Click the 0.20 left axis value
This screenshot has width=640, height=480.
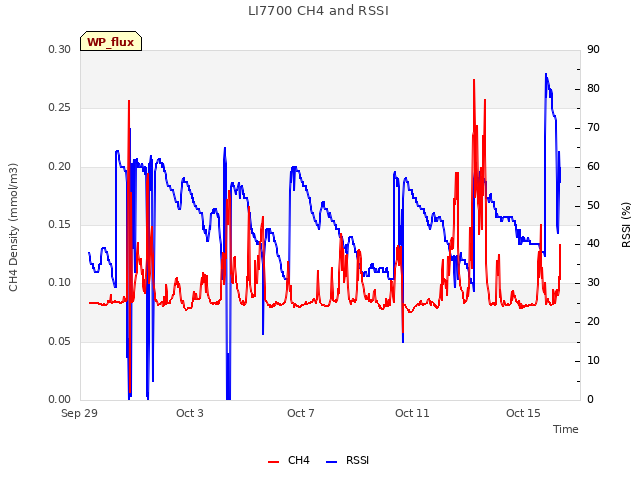tap(59, 167)
